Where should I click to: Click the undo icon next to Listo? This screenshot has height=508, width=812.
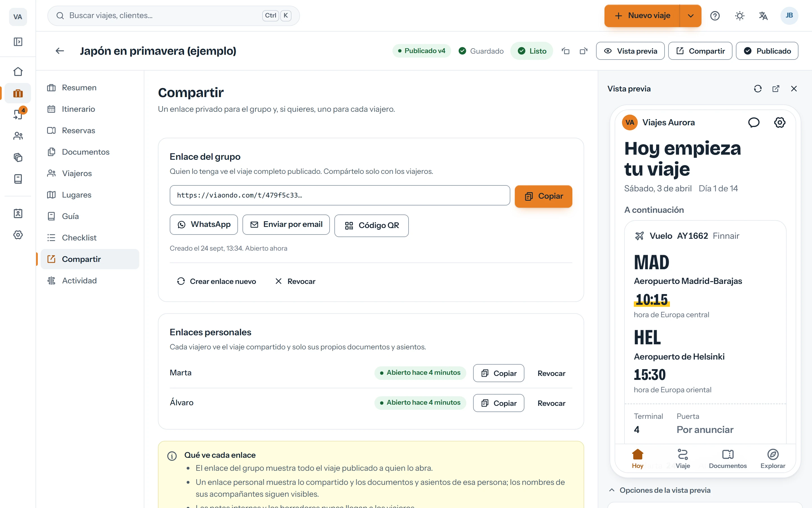[566, 51]
